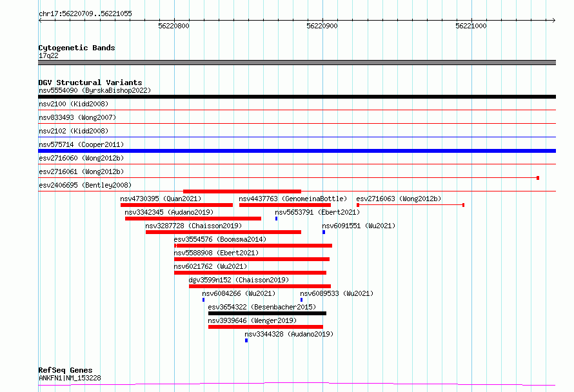The width and height of the screenshot is (574, 392).
Task: Click the first esv2716060 (Wong2012b) label
Action: coord(81,158)
